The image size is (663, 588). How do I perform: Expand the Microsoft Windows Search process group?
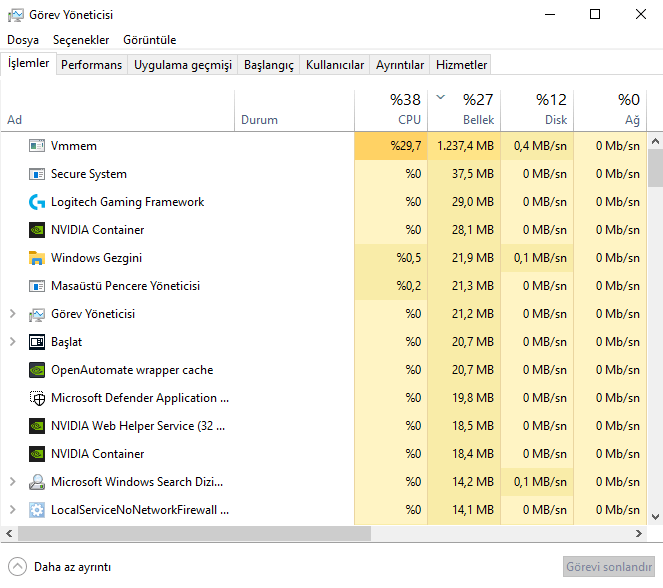pyautogui.click(x=13, y=481)
